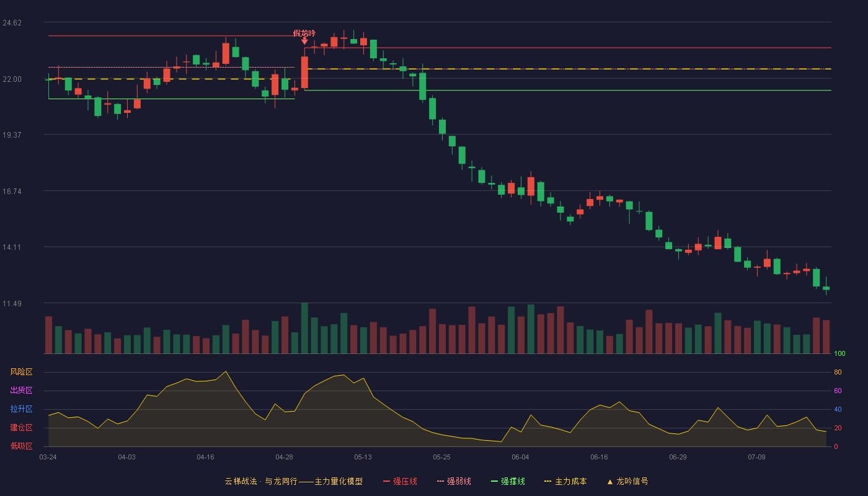Toggle 主力成本 series via legend text
The width and height of the screenshot is (868, 496).
(570, 481)
